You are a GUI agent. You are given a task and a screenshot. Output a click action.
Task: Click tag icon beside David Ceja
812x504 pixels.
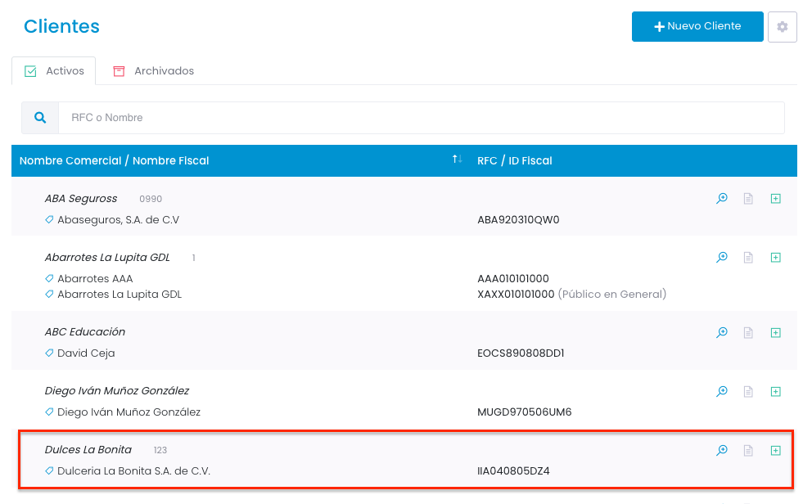[x=49, y=353]
